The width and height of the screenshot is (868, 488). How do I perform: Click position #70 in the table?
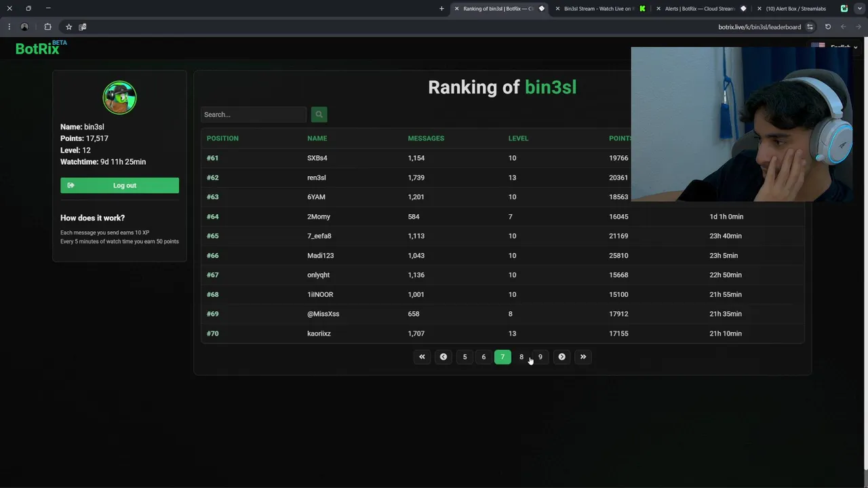click(212, 333)
